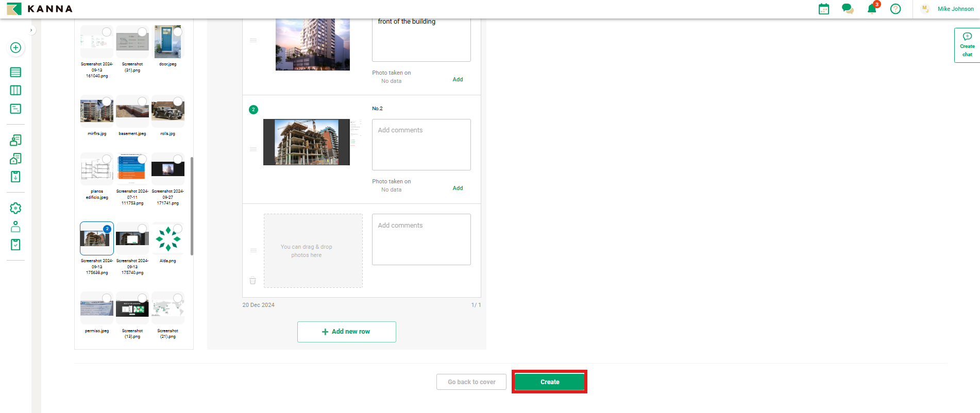This screenshot has width=980, height=413.
Task: Open the settings gear in sidebar
Action: 15,208
